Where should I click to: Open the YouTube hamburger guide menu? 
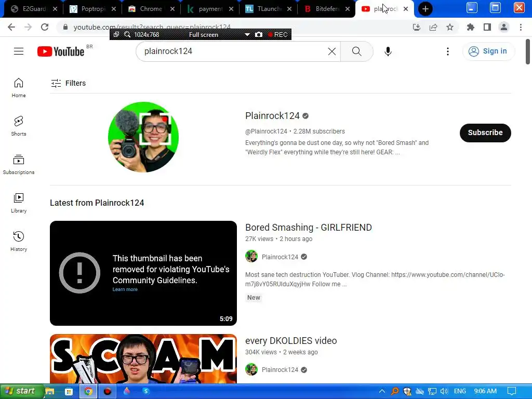[19, 51]
